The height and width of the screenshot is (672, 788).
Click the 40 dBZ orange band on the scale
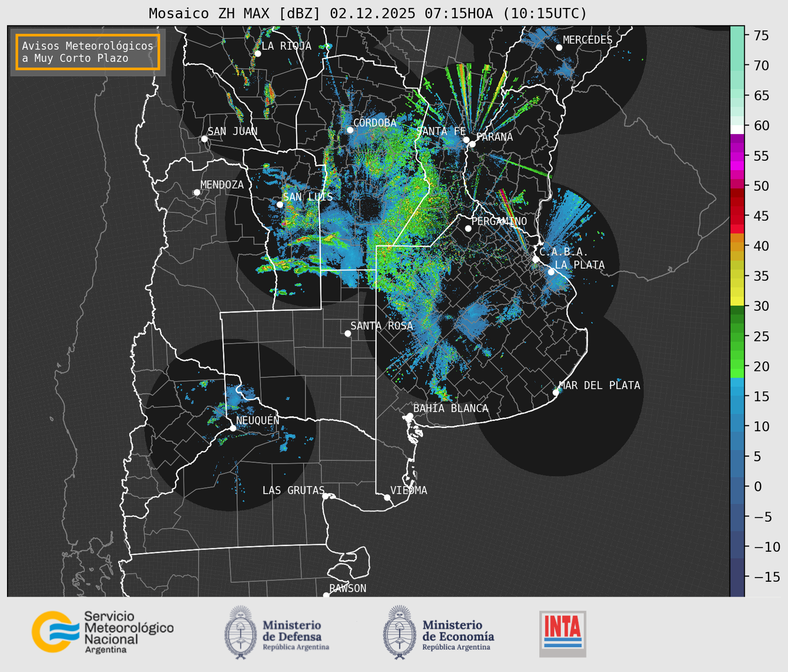[x=737, y=246]
